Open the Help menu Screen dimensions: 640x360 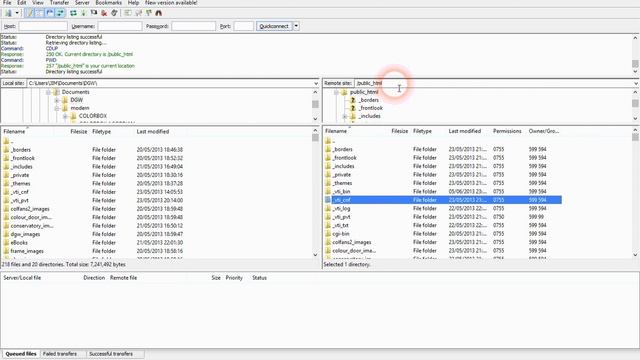[133, 2]
